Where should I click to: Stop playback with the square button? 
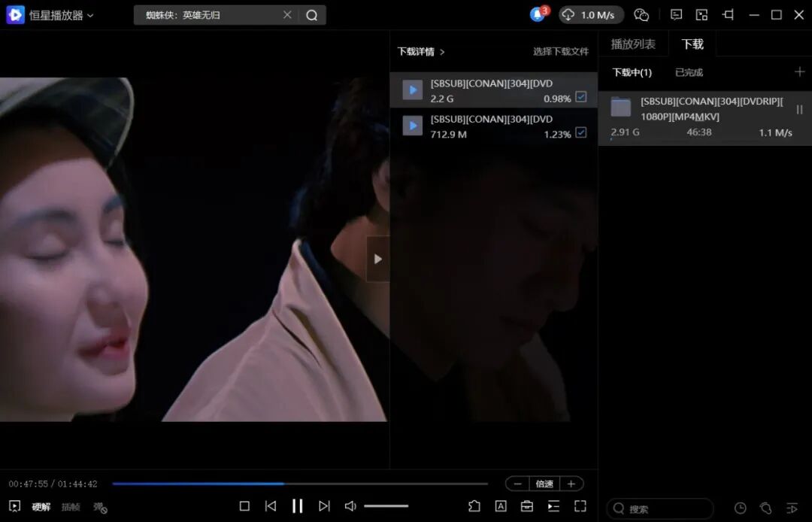(x=244, y=506)
